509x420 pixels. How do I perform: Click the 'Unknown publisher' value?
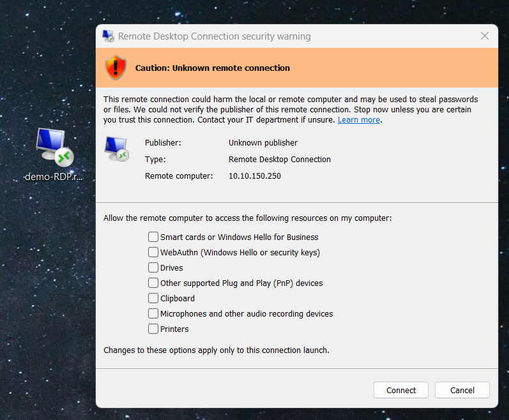click(x=263, y=143)
